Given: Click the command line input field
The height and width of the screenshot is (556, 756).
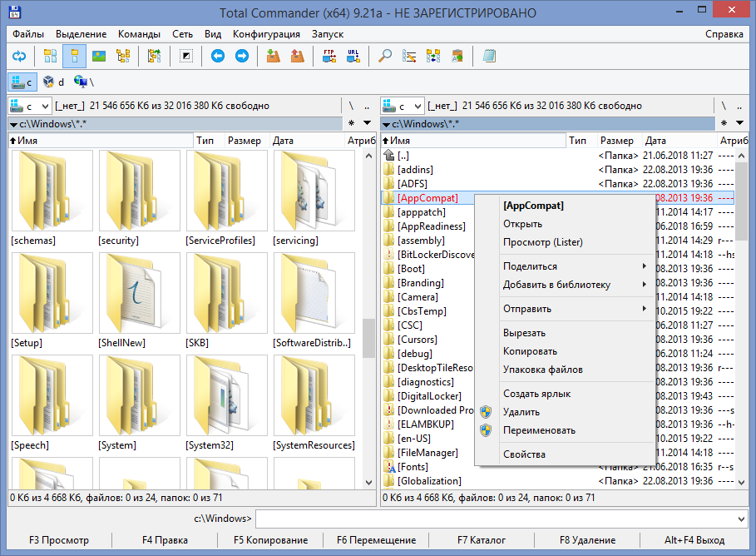Looking at the screenshot, I should pos(499,519).
